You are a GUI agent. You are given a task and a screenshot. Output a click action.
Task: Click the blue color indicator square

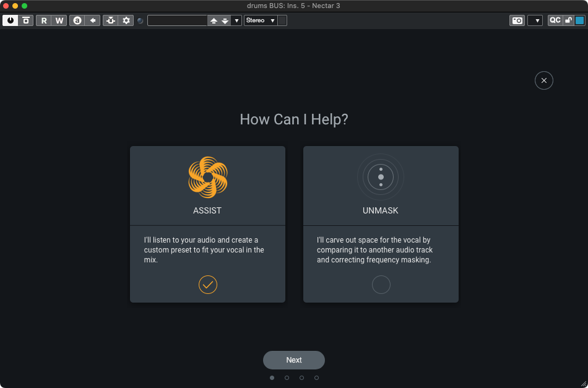[x=580, y=20]
